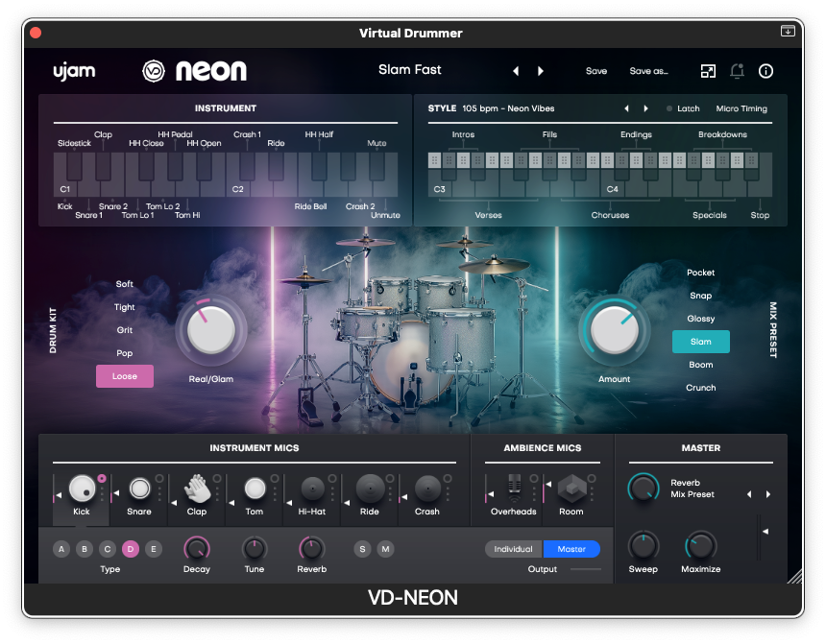Select previous style arrow
The width and height of the screenshot is (826, 644).
626,108
